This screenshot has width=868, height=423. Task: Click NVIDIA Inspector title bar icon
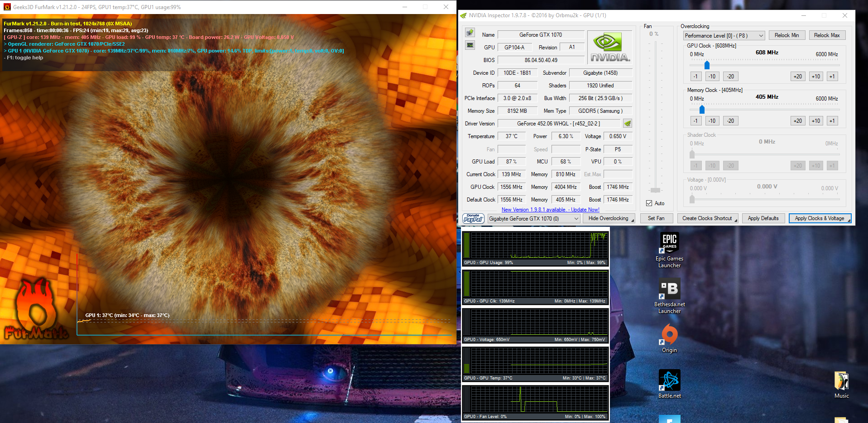463,15
